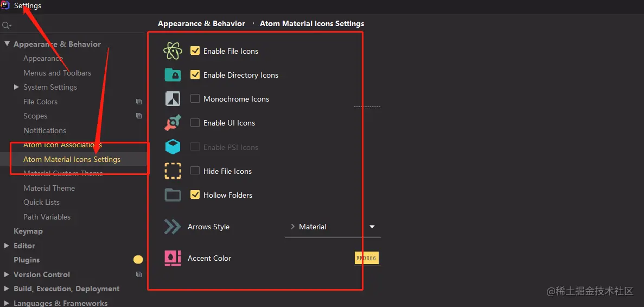Open Plugins settings page
The image size is (644, 307).
(x=27, y=260)
